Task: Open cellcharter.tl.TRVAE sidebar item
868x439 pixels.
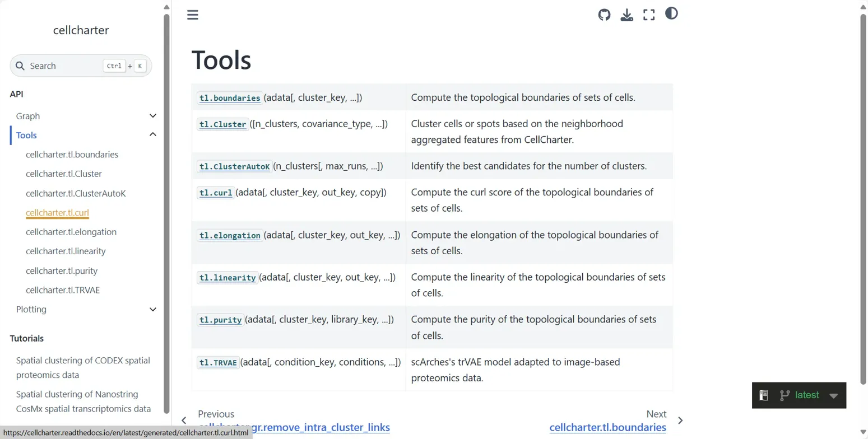Action: click(x=63, y=290)
